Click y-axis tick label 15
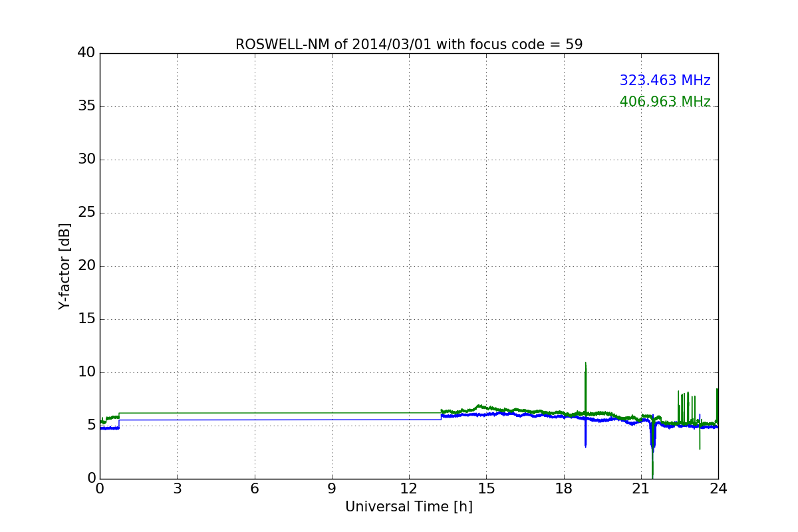This screenshot has width=798, height=532. click(86, 319)
